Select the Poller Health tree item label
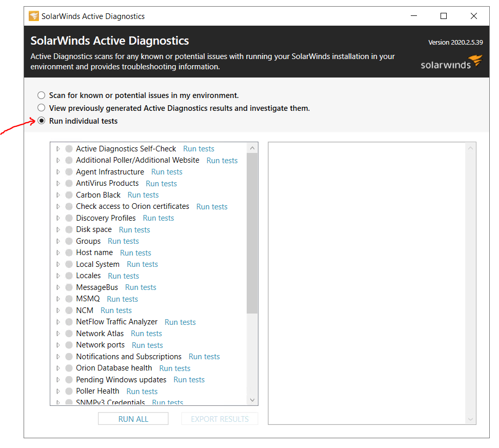 click(97, 391)
